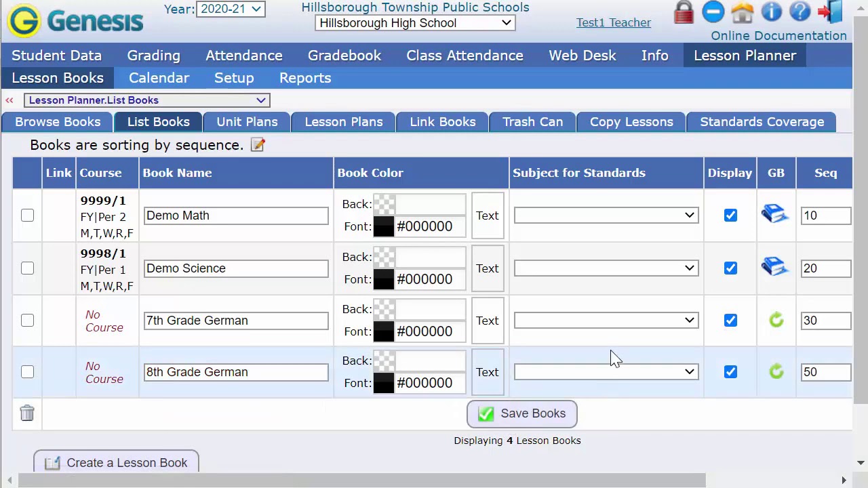
Task: Open the blue info icon
Action: coord(771,12)
